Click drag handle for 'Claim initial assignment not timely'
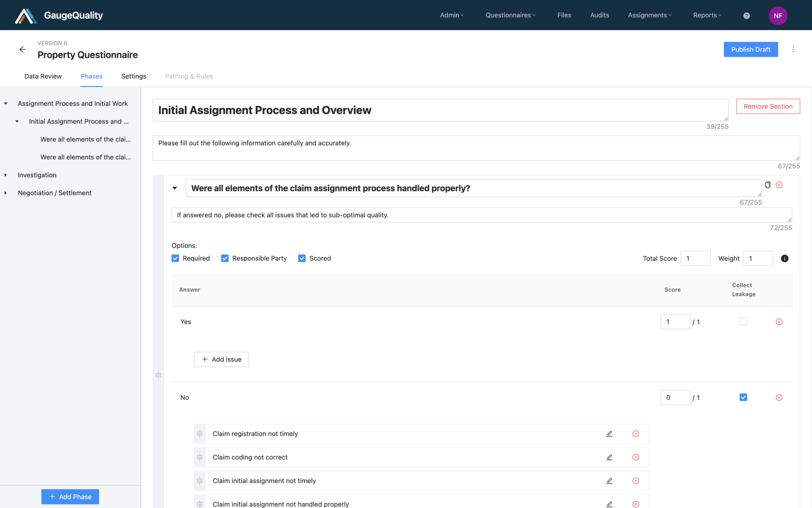 200,481
